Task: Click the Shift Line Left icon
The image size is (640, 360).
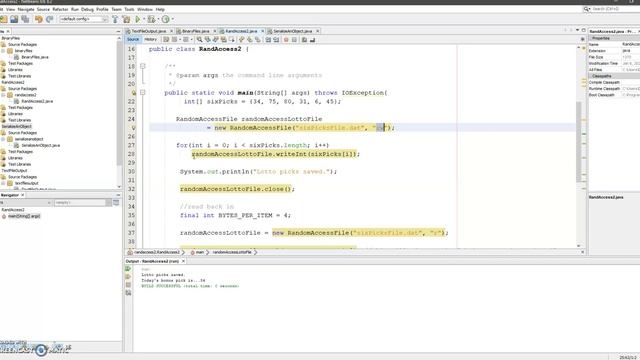Action: click(x=268, y=40)
